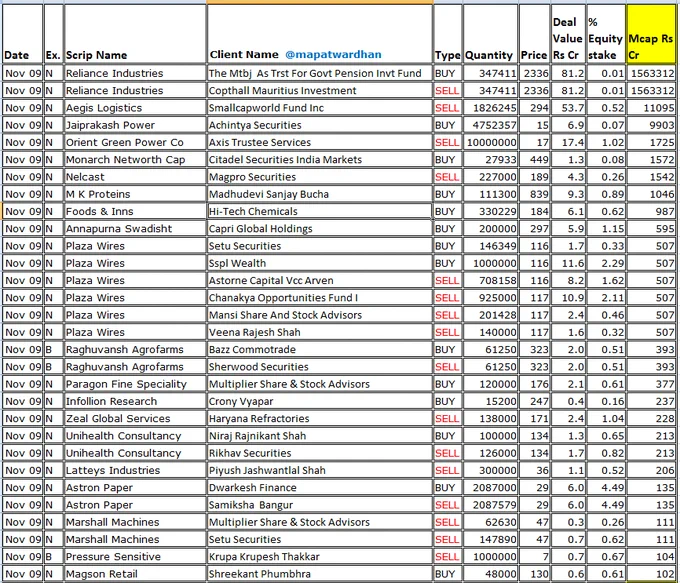Viewport: 680px width, 583px height.
Task: Click Magpro Securities cell
Action: (x=320, y=177)
